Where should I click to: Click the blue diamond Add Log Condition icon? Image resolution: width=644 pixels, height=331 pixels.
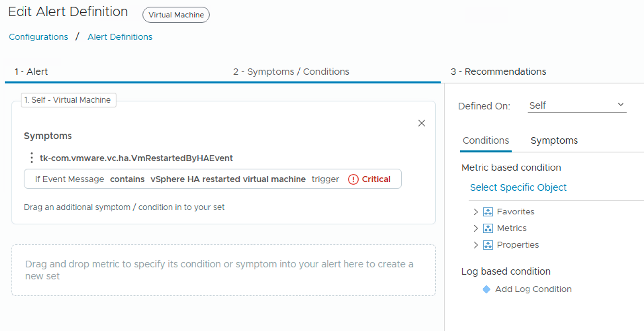click(486, 289)
